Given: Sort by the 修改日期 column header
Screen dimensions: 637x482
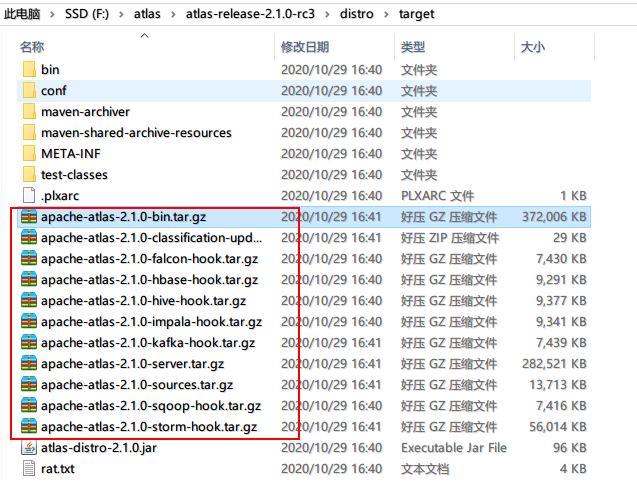Looking at the screenshot, I should point(304,47).
